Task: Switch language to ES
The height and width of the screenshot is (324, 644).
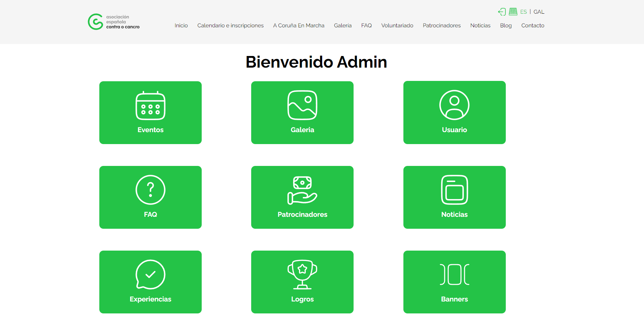Action: pyautogui.click(x=524, y=12)
